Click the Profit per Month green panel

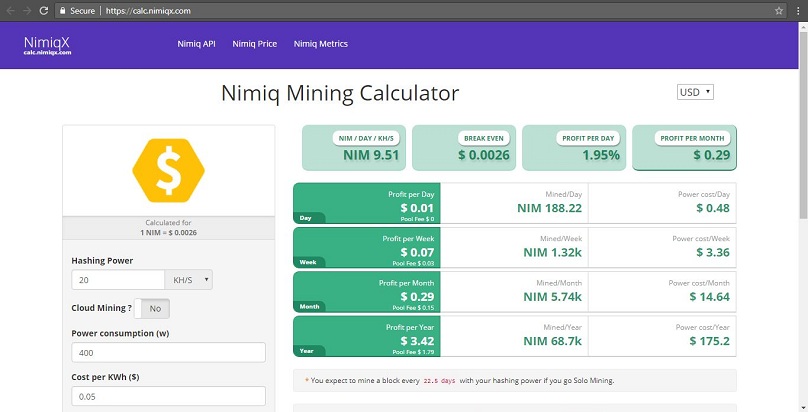tap(366, 291)
